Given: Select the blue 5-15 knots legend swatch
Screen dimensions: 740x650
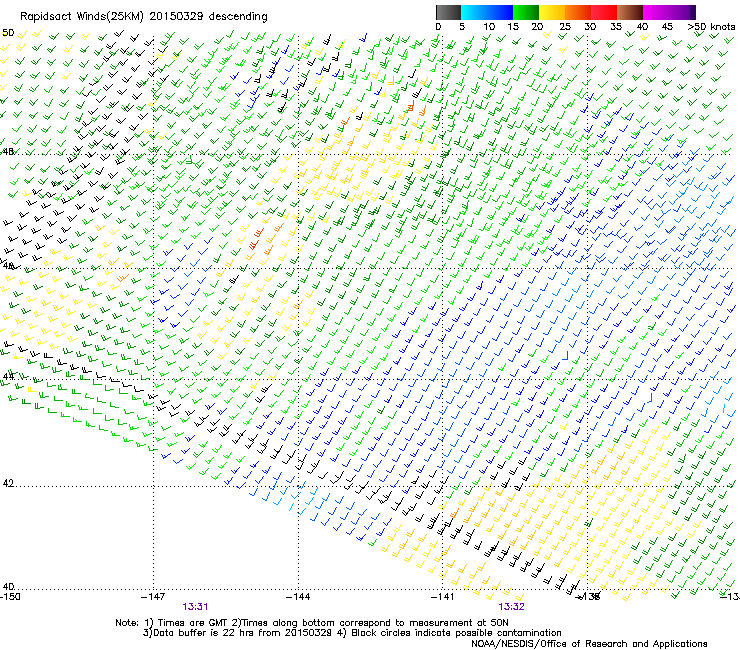Looking at the screenshot, I should coord(487,12).
